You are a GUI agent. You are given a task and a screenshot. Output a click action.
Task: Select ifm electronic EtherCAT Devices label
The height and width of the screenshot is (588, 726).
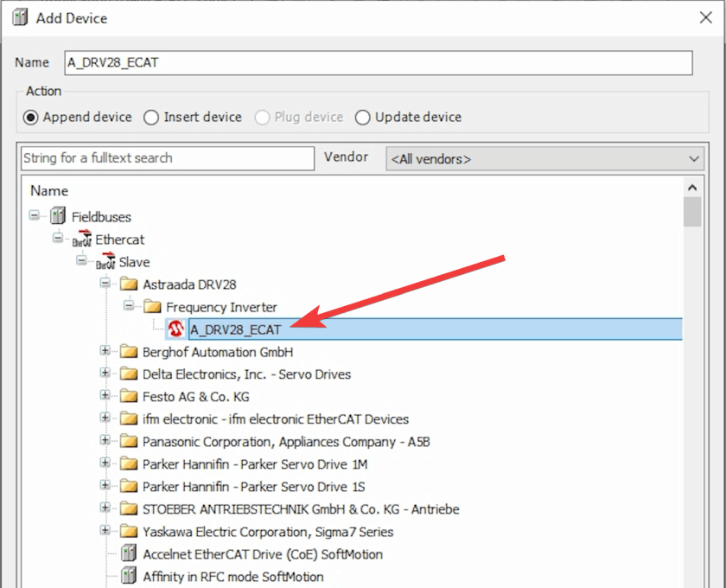(x=276, y=419)
